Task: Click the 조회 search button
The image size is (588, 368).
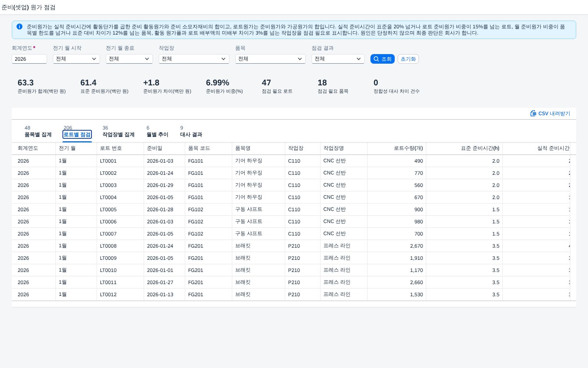Action: point(383,59)
